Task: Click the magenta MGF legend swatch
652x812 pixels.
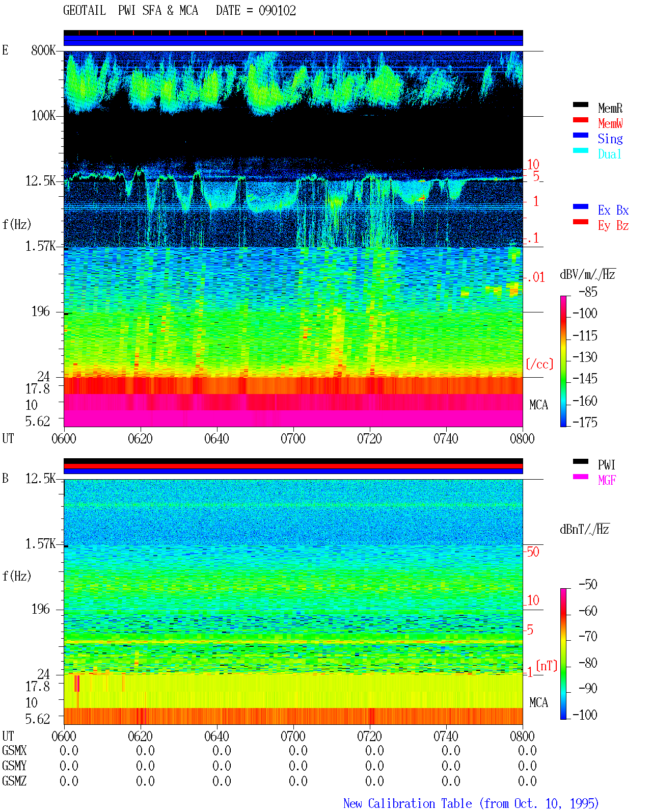Action: (581, 477)
